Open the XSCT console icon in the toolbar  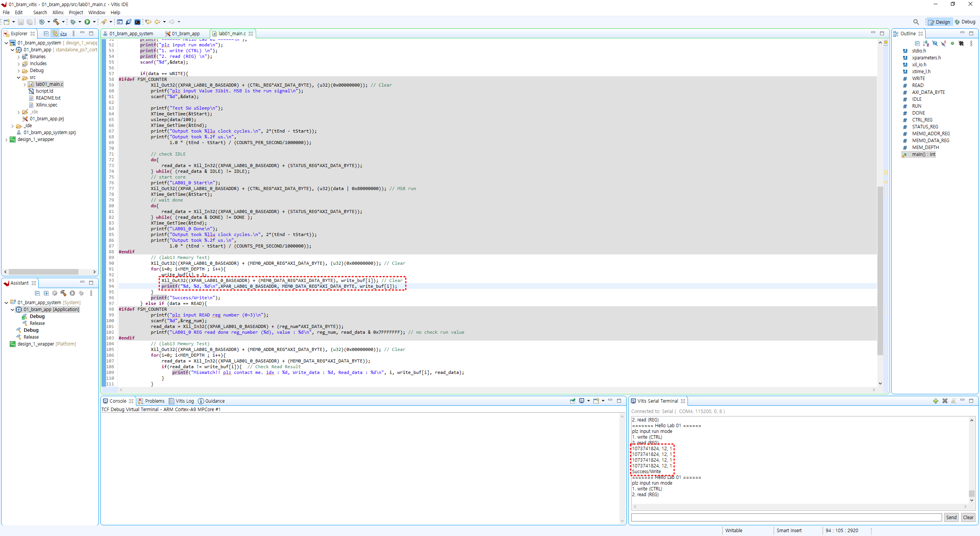[120, 22]
